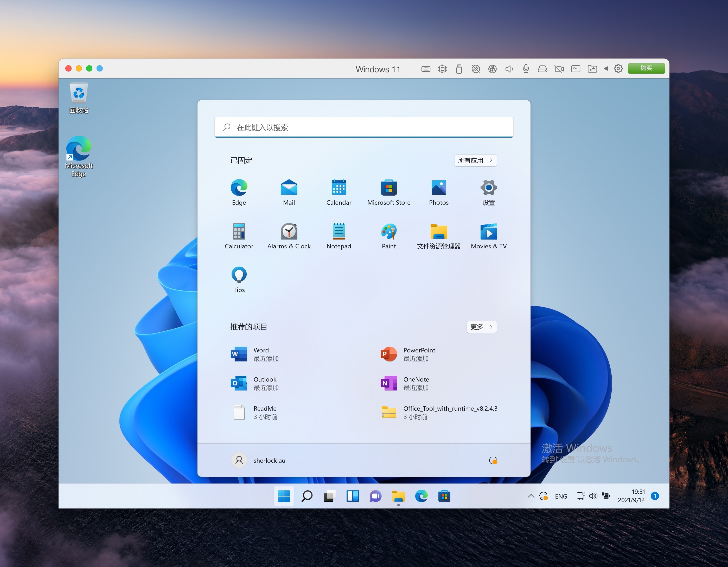
Task: Launch the Mail app
Action: tap(289, 192)
